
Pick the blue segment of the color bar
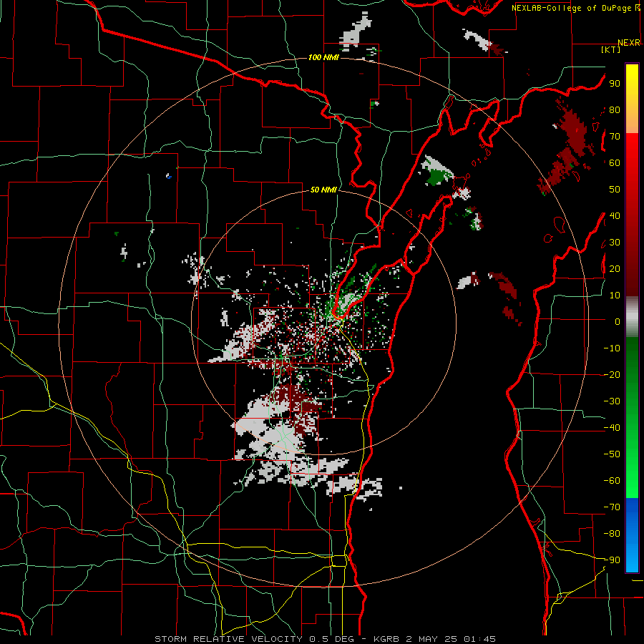pos(632,535)
